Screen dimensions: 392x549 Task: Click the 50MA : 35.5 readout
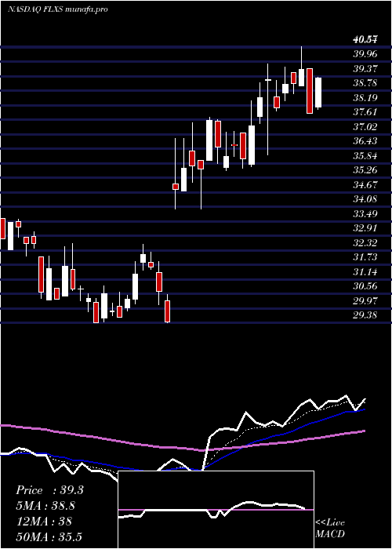click(x=49, y=536)
